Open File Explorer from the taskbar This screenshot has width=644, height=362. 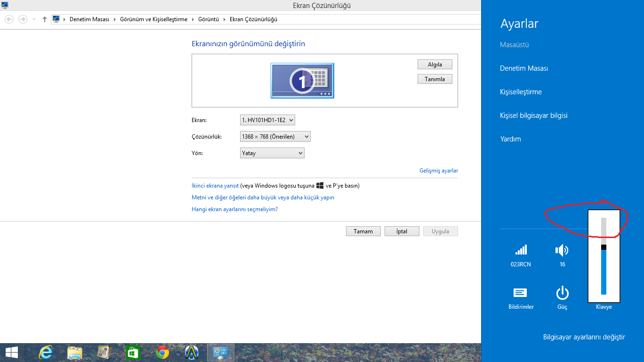coord(75,352)
